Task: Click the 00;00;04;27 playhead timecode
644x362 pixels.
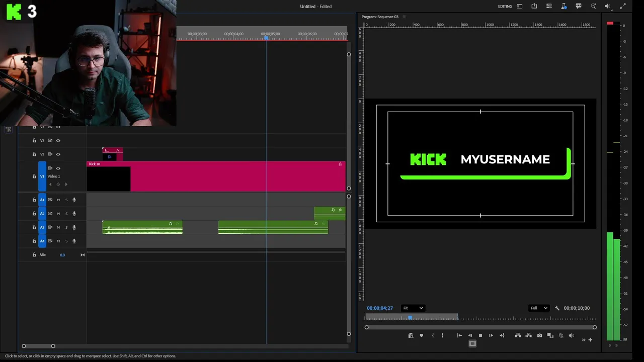Action: tap(380, 308)
